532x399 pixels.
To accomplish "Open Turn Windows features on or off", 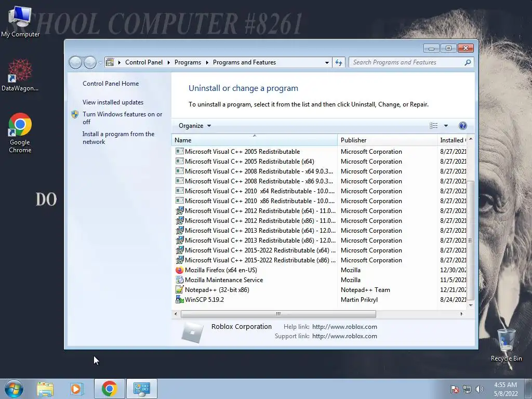I will (122, 118).
